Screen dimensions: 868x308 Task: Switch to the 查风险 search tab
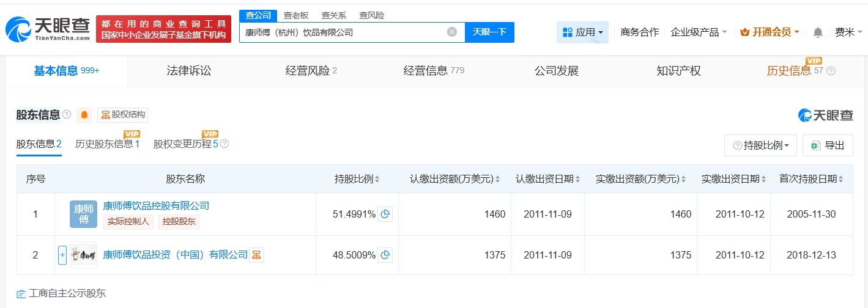point(371,15)
